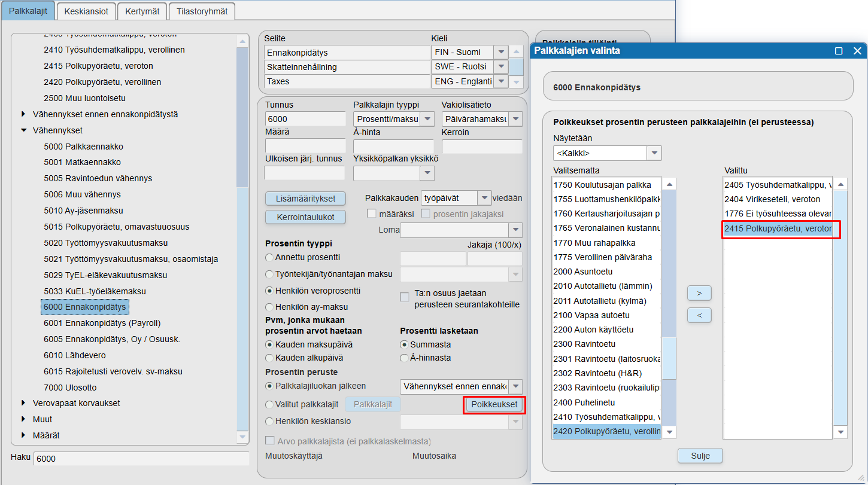Image resolution: width=868 pixels, height=485 pixels.
Task: Select 6001 Ennakonpidätys (Payroll) in tree
Action: [102, 323]
